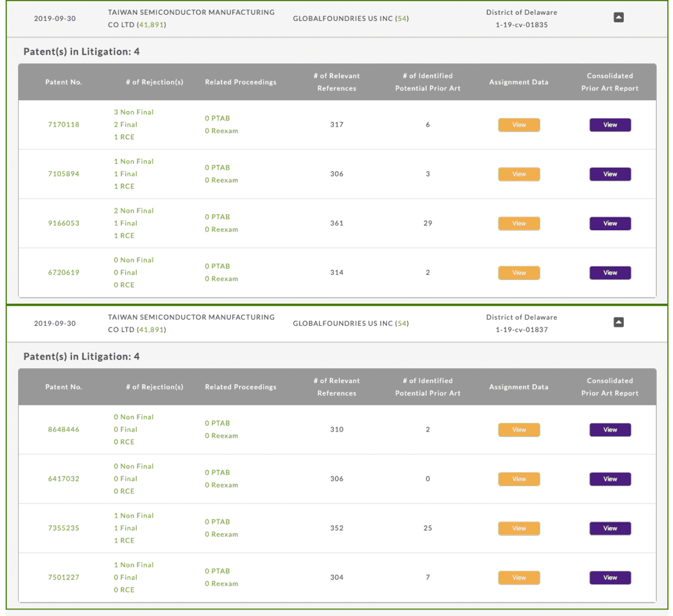Image resolution: width=673 pixels, height=616 pixels.
Task: Click 1 RCE for patent 7170118
Action: pos(124,137)
